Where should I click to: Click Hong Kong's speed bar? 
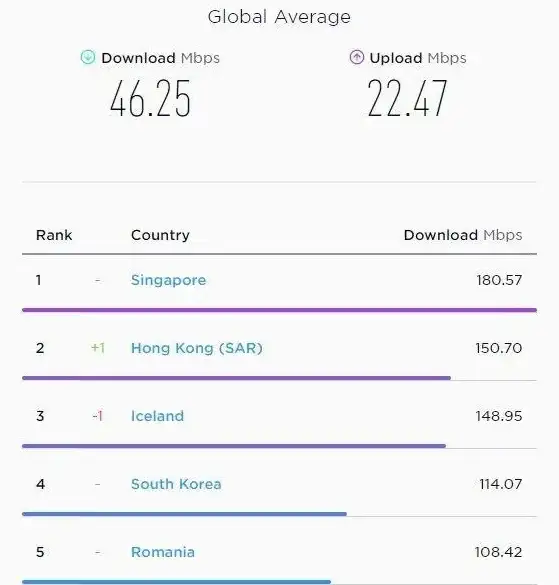click(x=237, y=378)
